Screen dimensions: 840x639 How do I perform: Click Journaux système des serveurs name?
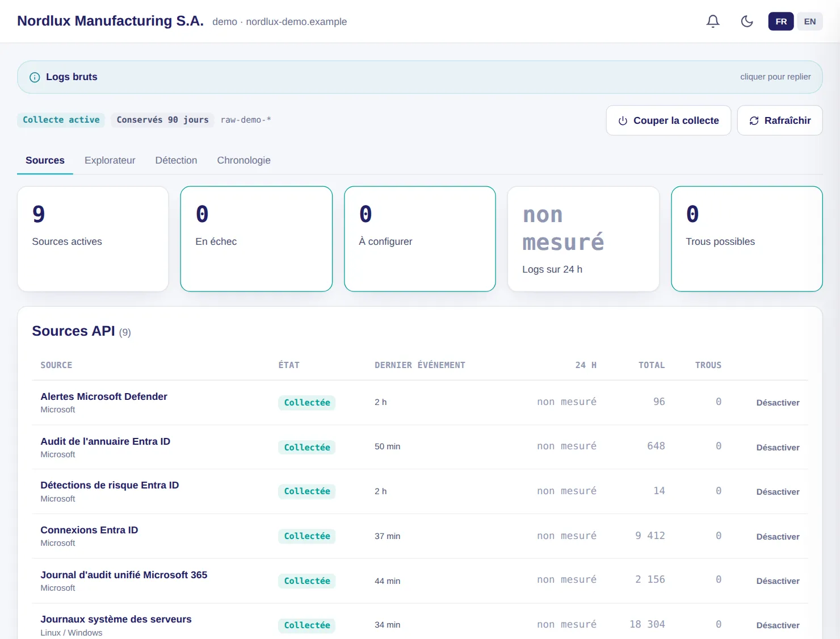116,619
